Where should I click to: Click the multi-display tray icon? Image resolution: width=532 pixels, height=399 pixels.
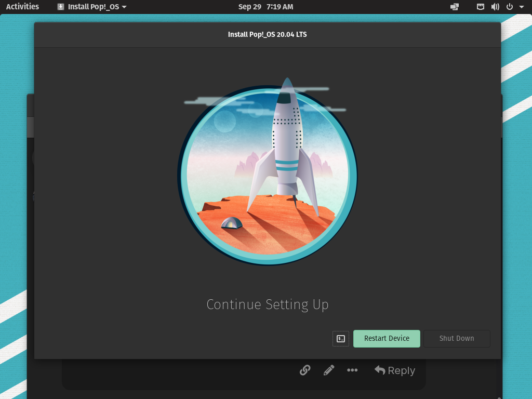pos(455,7)
